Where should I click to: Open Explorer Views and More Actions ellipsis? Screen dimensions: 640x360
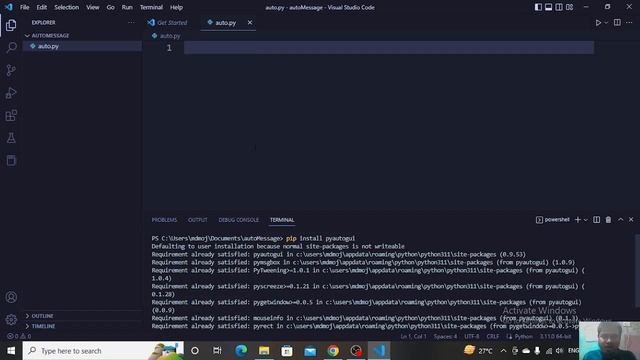(131, 22)
